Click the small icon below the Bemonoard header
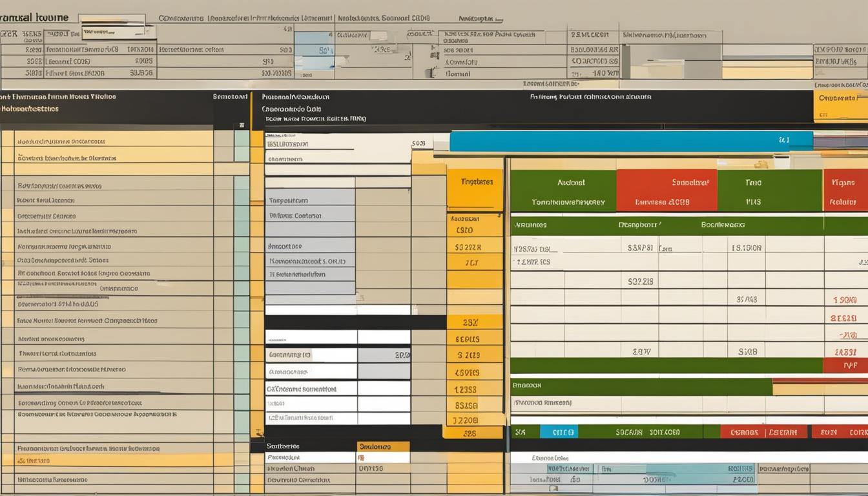This screenshot has width=868, height=496. point(242,126)
